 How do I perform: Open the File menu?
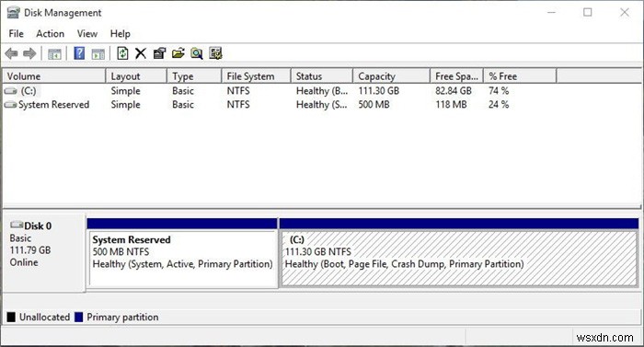[x=16, y=34]
